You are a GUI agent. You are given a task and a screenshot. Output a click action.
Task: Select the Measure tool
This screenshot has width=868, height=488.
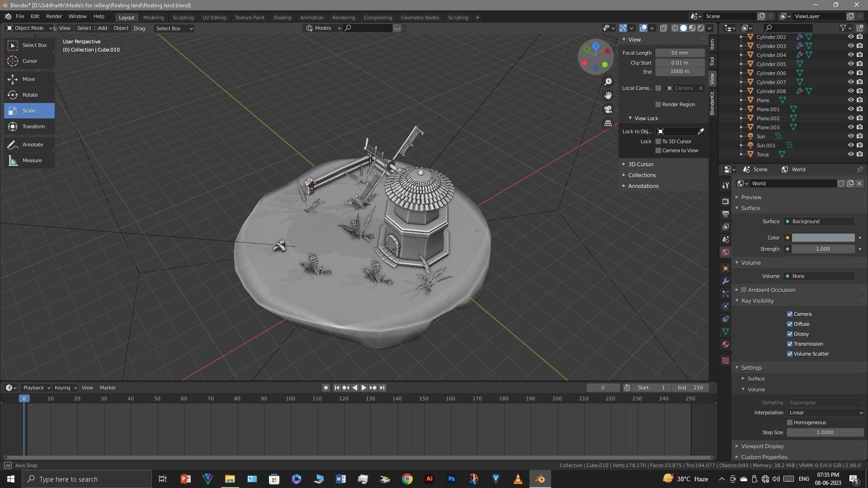(29, 160)
